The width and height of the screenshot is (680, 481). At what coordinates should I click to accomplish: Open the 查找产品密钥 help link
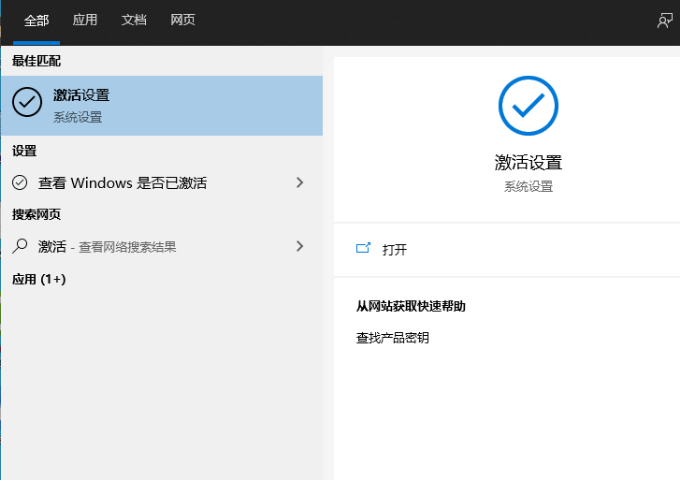click(x=392, y=338)
